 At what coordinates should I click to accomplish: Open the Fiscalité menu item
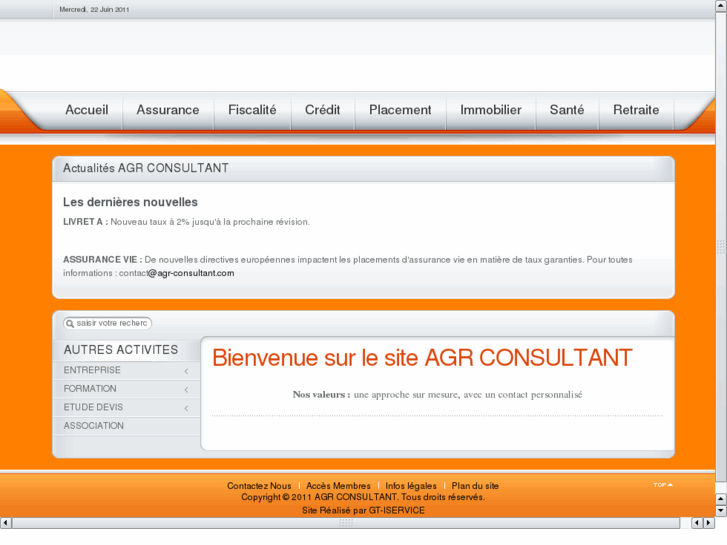[252, 110]
